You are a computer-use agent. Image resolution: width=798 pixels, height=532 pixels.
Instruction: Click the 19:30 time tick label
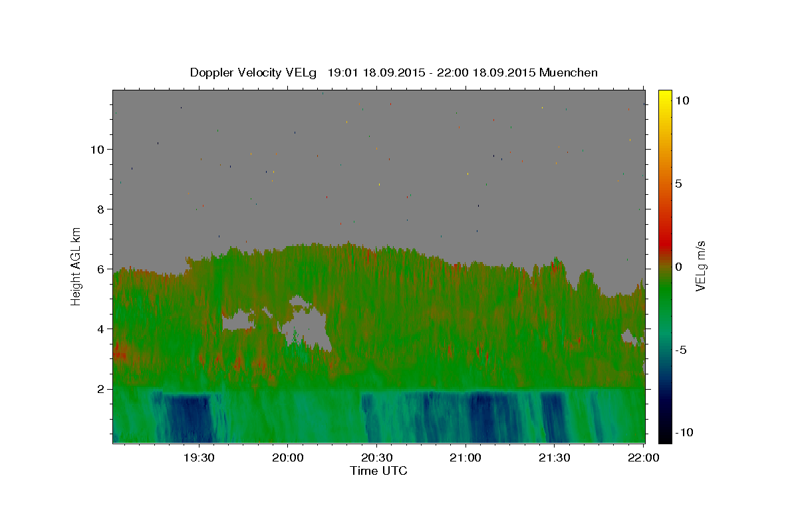(199, 458)
